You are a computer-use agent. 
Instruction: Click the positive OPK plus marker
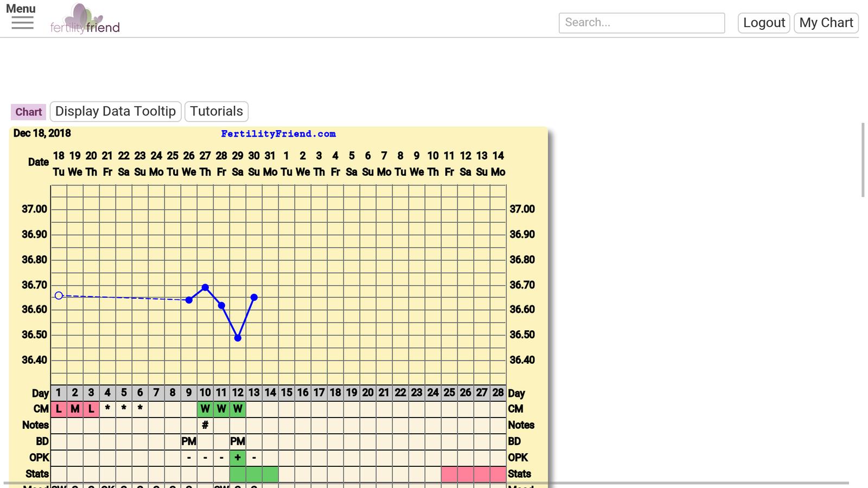click(238, 458)
